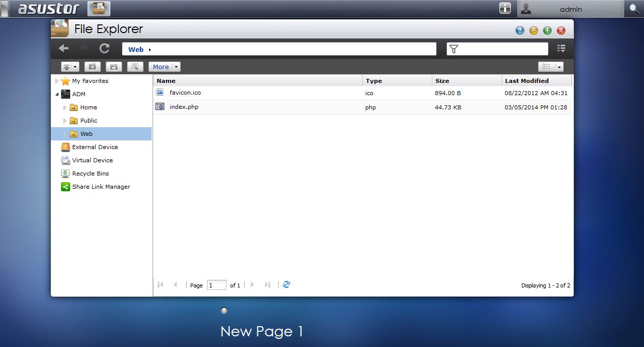Activate the selection mode toolbar icon
Screen dimensions: 644x347
(135, 67)
